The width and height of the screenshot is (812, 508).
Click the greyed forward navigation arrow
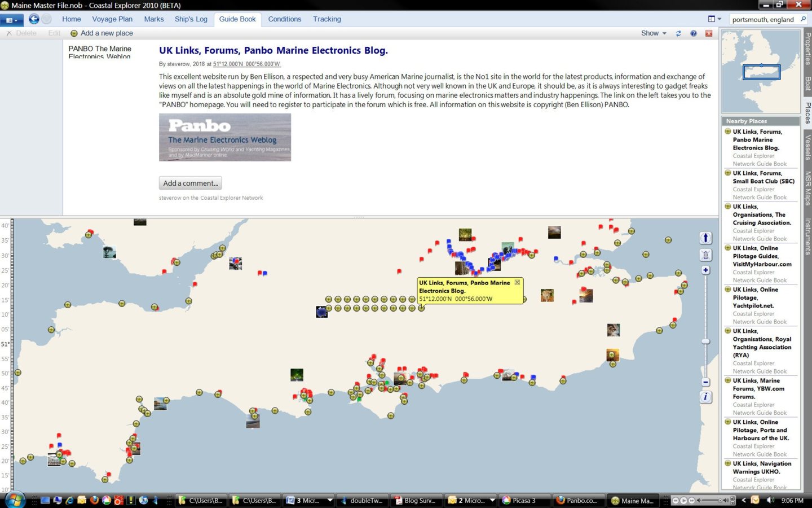pyautogui.click(x=46, y=19)
